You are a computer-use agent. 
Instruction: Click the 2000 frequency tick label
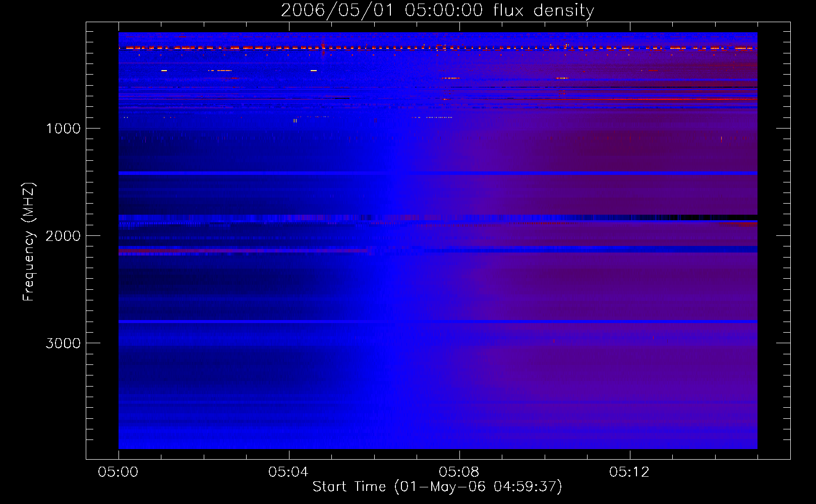[x=63, y=235]
